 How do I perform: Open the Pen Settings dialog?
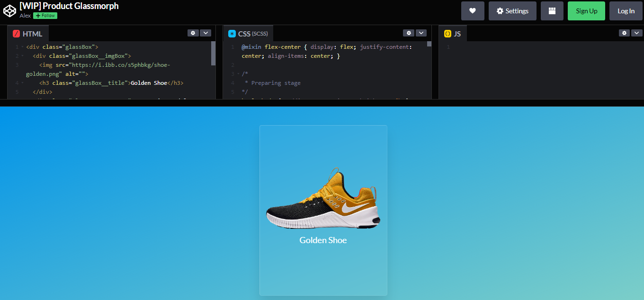point(512,10)
